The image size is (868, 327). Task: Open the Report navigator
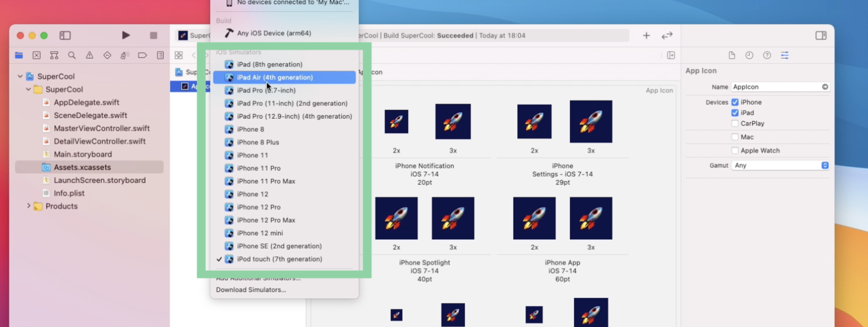click(160, 55)
